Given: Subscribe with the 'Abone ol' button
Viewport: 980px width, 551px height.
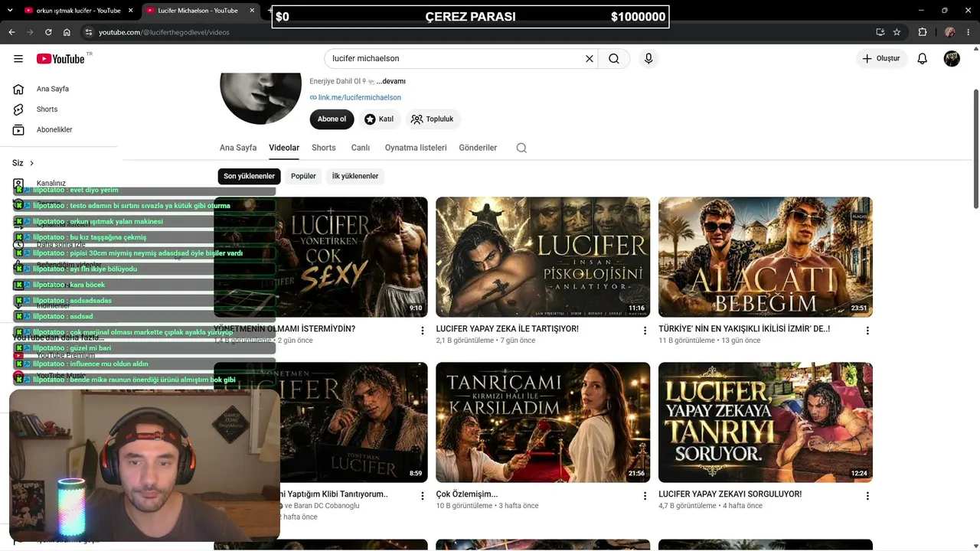Looking at the screenshot, I should [332, 119].
